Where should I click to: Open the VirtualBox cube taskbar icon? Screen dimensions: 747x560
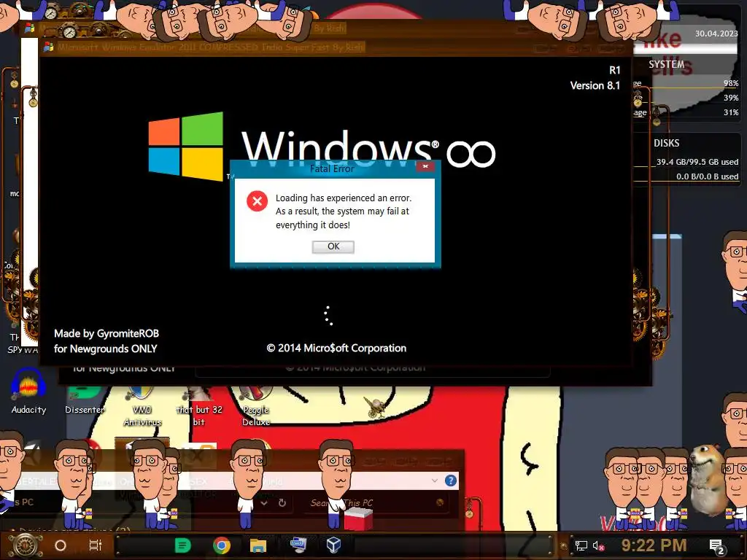[x=333, y=544]
